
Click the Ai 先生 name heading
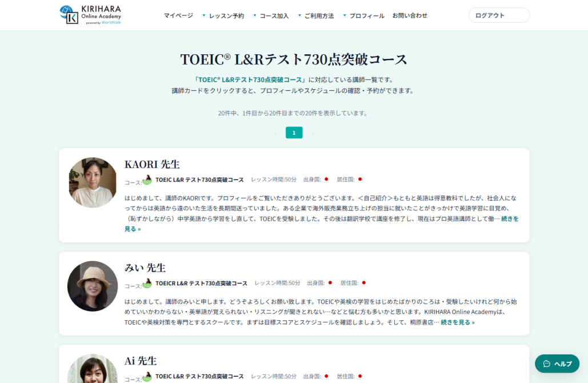tap(140, 361)
